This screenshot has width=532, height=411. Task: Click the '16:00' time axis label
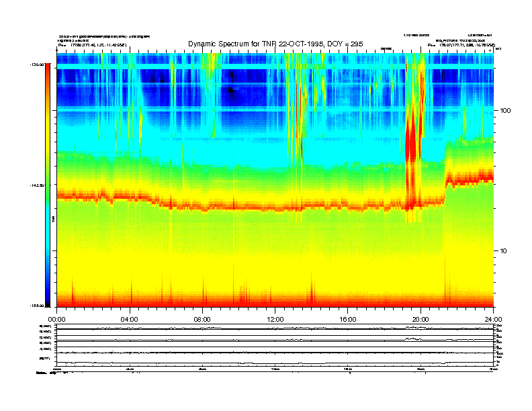pos(348,320)
